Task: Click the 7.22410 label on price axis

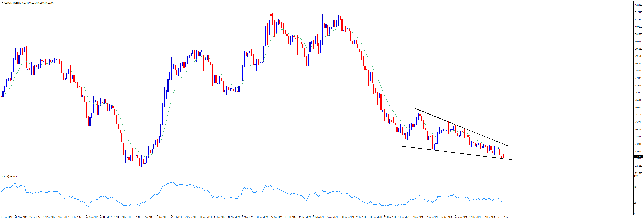Action: coord(638,5)
